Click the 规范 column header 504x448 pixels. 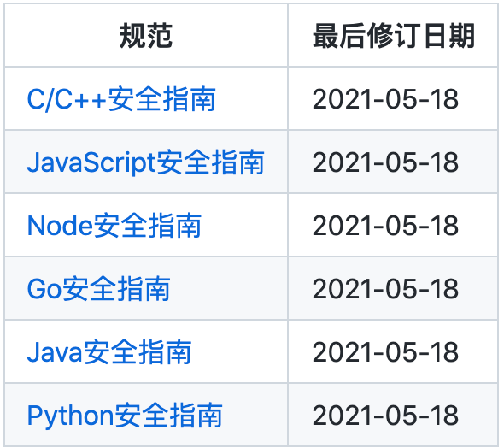[146, 36]
